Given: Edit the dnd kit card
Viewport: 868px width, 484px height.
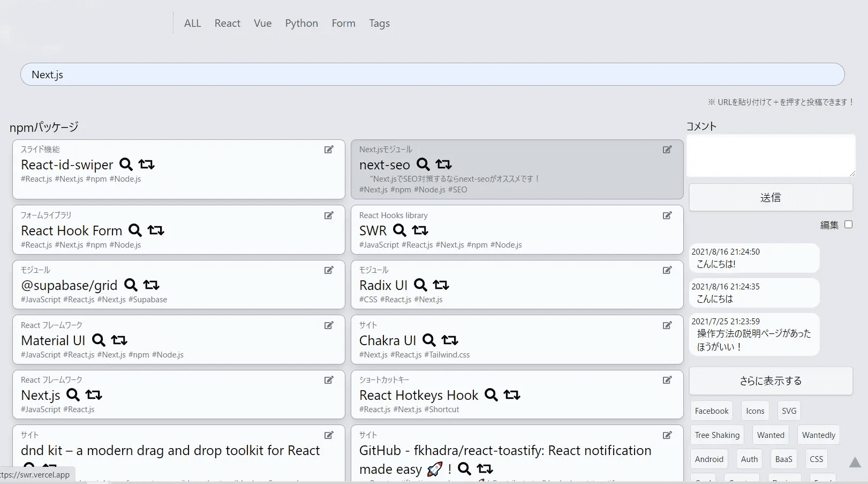Looking at the screenshot, I should coord(329,435).
